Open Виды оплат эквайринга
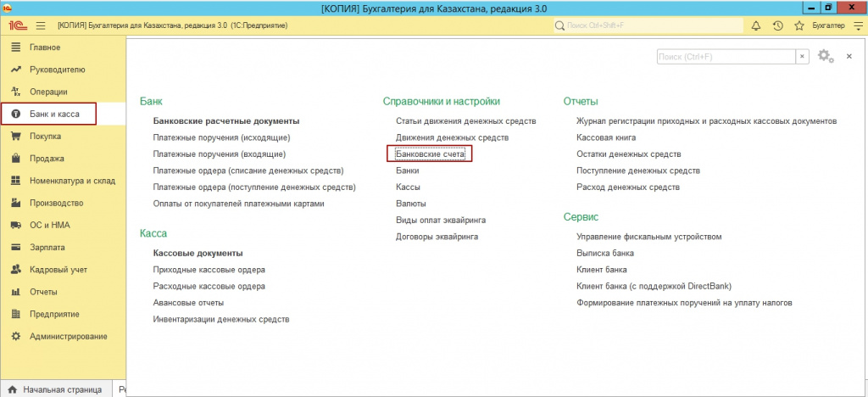868x397 pixels. (x=441, y=221)
